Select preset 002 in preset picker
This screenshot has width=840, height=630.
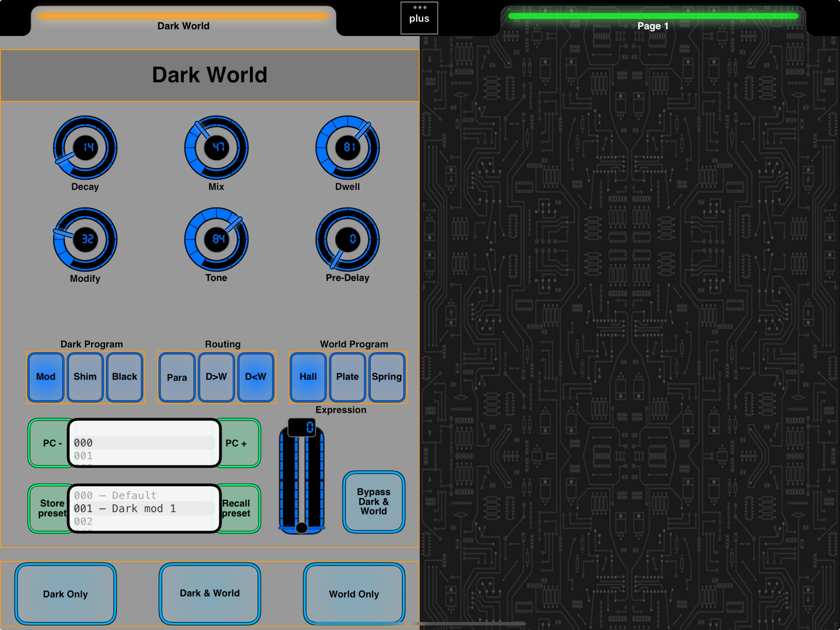(x=144, y=521)
